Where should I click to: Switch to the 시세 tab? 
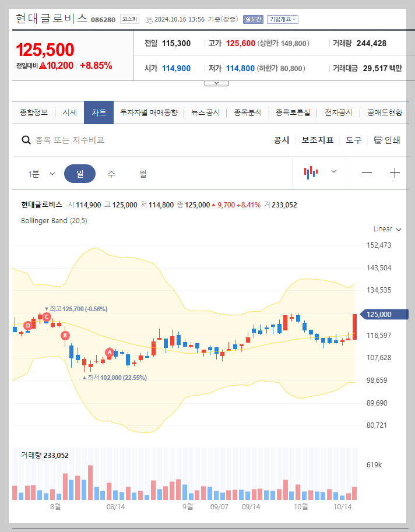pyautogui.click(x=69, y=112)
